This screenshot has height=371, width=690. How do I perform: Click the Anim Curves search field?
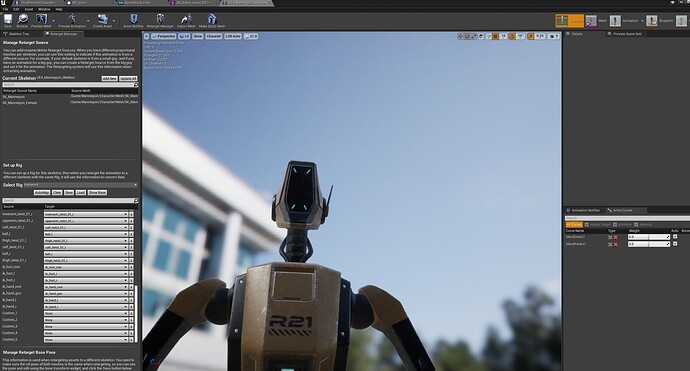coord(627,218)
